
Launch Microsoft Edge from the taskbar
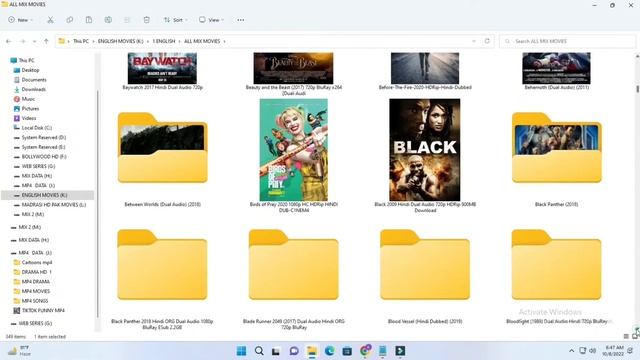coord(329,351)
